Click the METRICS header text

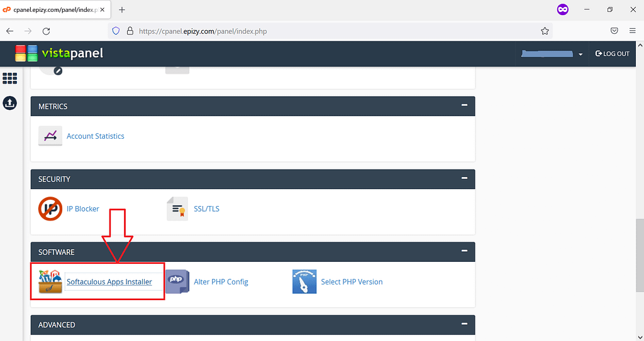tap(53, 107)
